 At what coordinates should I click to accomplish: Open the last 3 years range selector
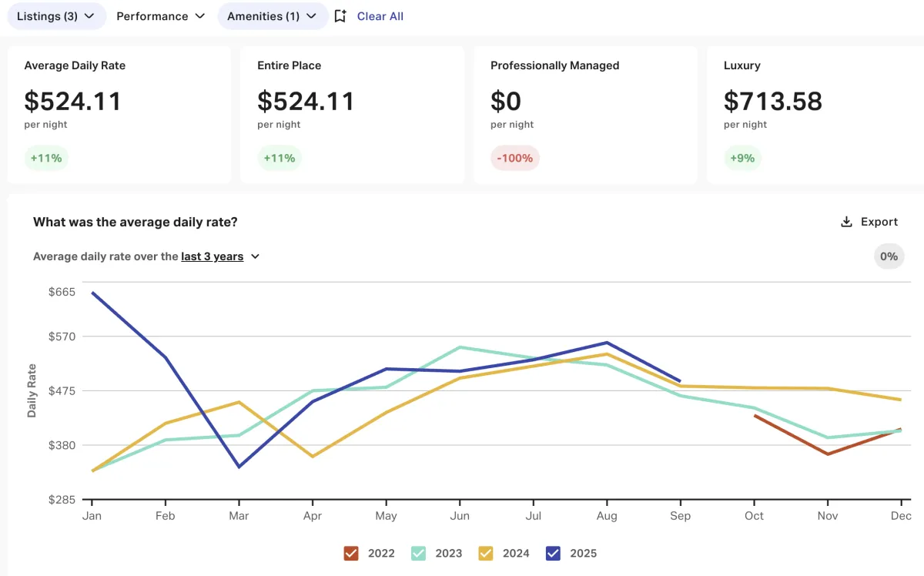[x=212, y=256]
